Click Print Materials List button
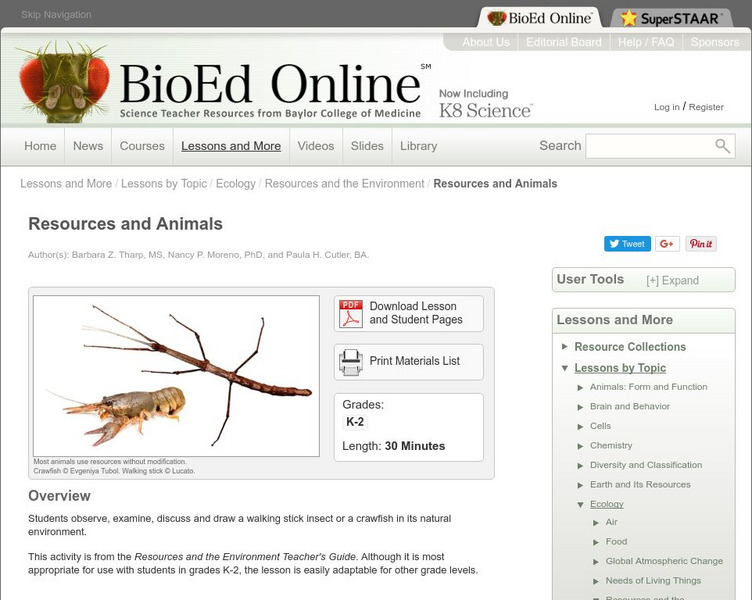 coord(409,362)
